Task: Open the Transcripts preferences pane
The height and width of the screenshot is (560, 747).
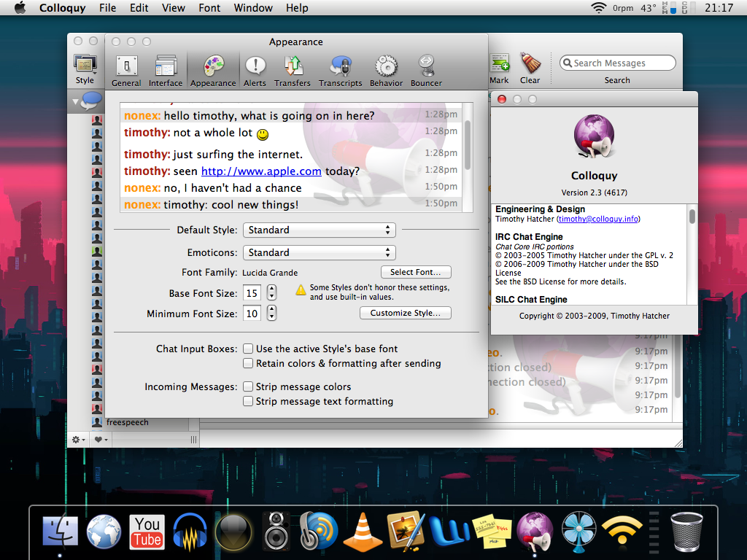Action: (340, 71)
